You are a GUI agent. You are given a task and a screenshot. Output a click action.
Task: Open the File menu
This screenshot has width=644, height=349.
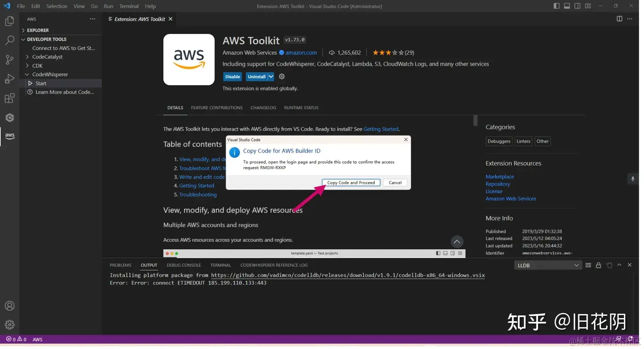[21, 6]
